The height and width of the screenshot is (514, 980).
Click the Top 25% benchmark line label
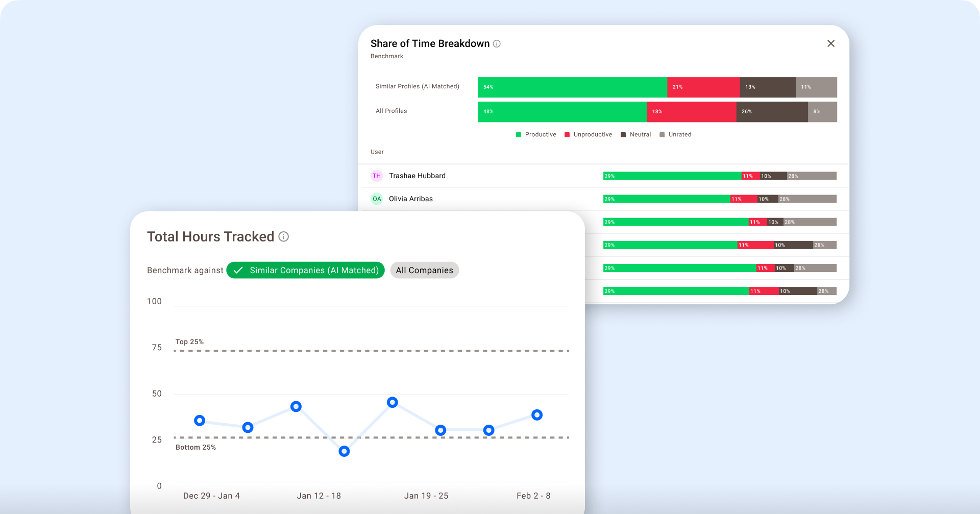point(189,342)
